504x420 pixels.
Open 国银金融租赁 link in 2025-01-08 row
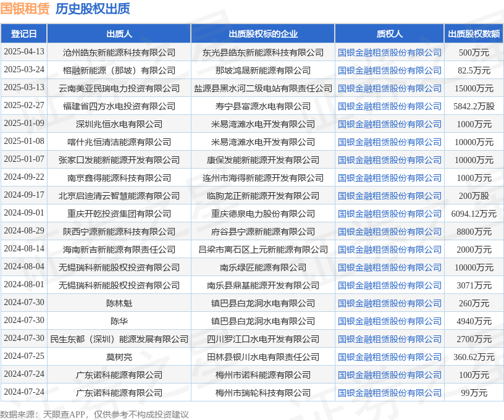tap(389, 142)
